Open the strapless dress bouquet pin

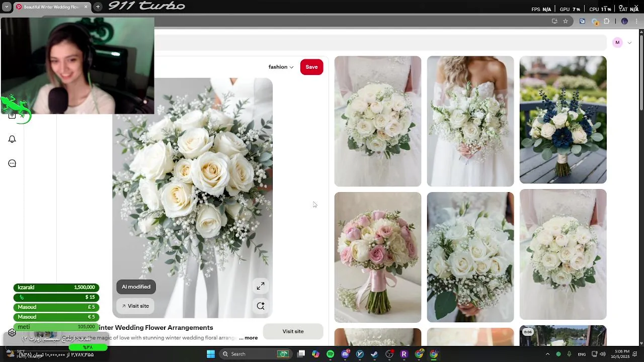coord(470,121)
